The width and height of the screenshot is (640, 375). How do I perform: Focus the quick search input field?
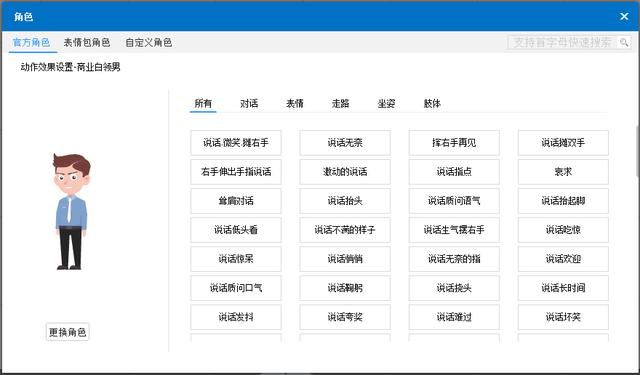(563, 42)
